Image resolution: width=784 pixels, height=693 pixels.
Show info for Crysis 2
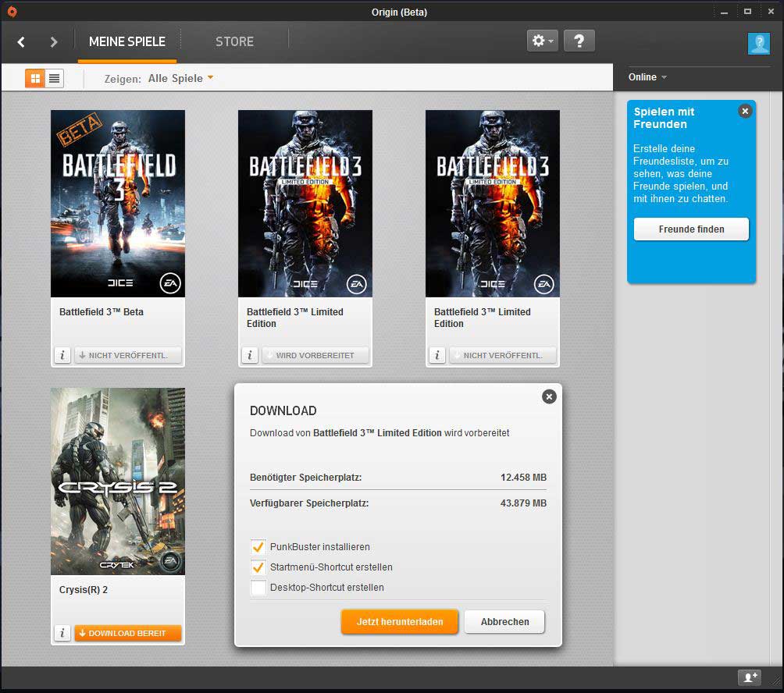62,633
